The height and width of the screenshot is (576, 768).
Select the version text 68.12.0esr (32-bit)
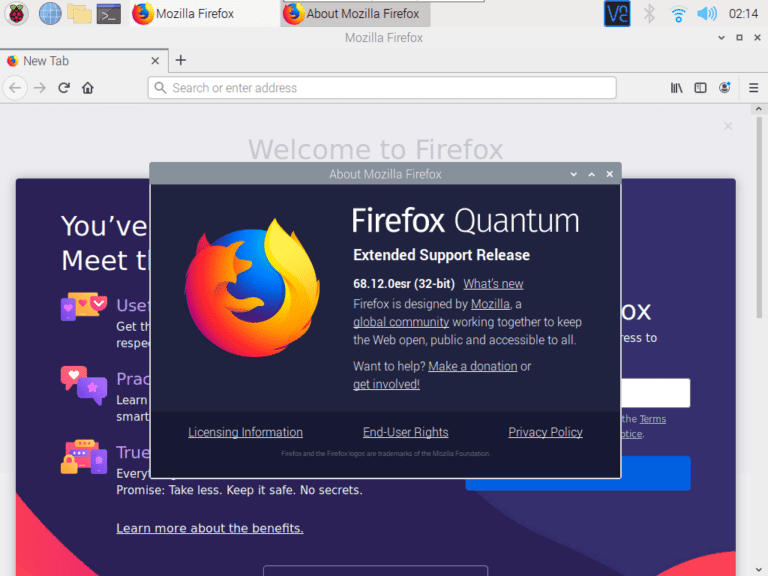pyautogui.click(x=404, y=284)
